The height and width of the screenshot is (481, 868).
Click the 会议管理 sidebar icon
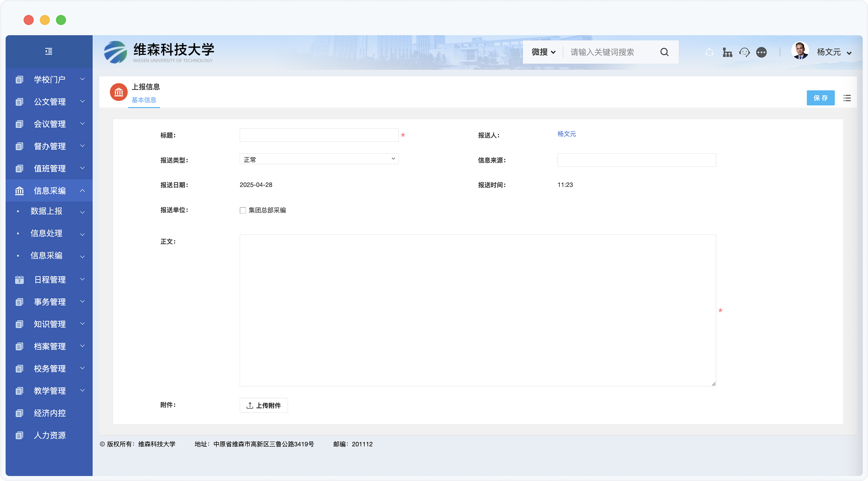coord(20,124)
